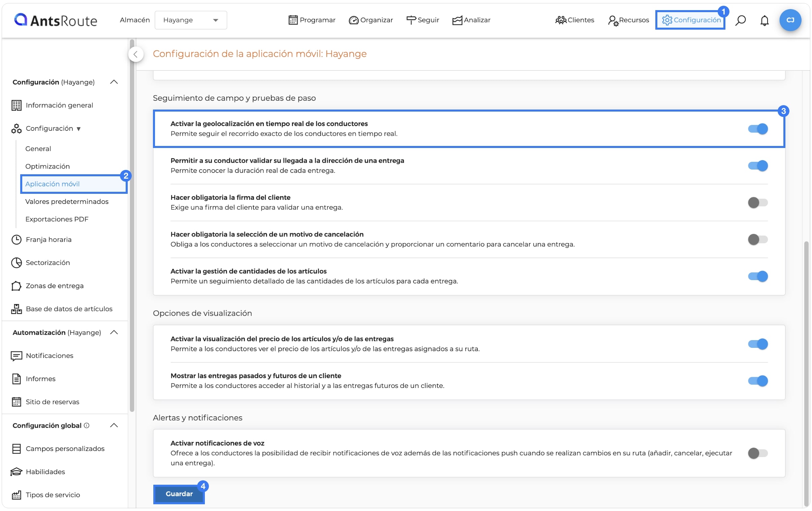
Task: Click the Programar calendar icon
Action: click(x=293, y=20)
